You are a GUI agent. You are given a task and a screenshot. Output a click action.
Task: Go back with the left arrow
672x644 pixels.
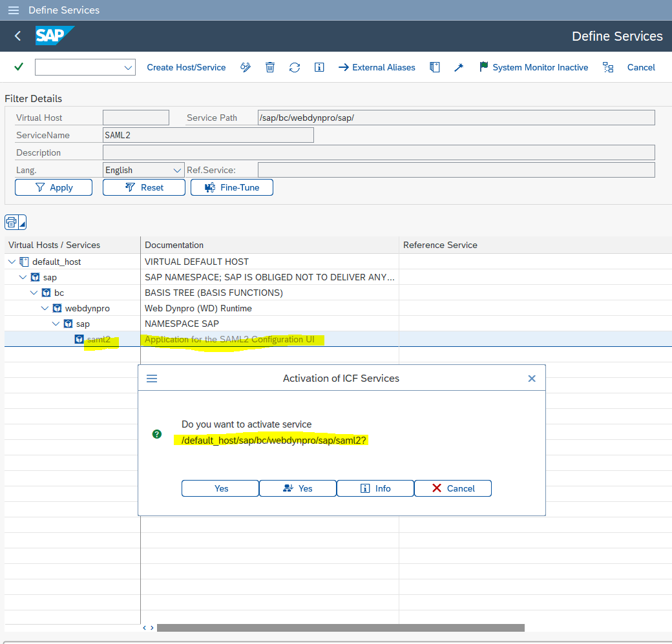click(x=17, y=36)
